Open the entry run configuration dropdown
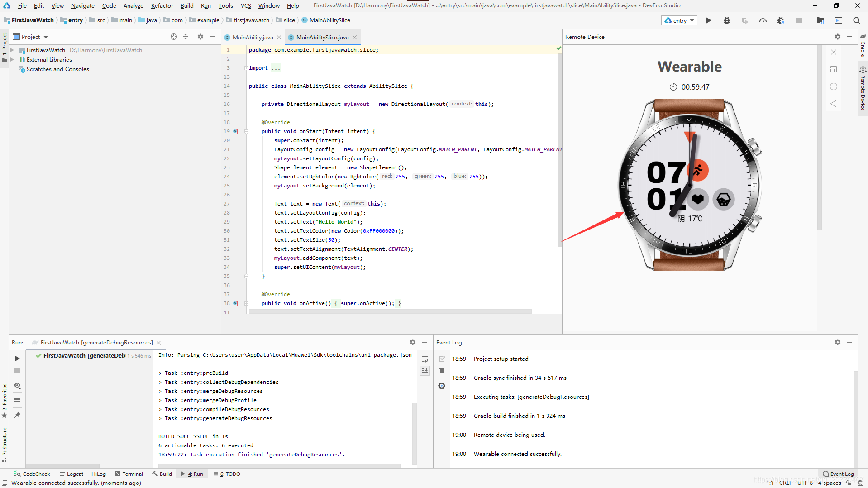868x488 pixels. coord(679,20)
